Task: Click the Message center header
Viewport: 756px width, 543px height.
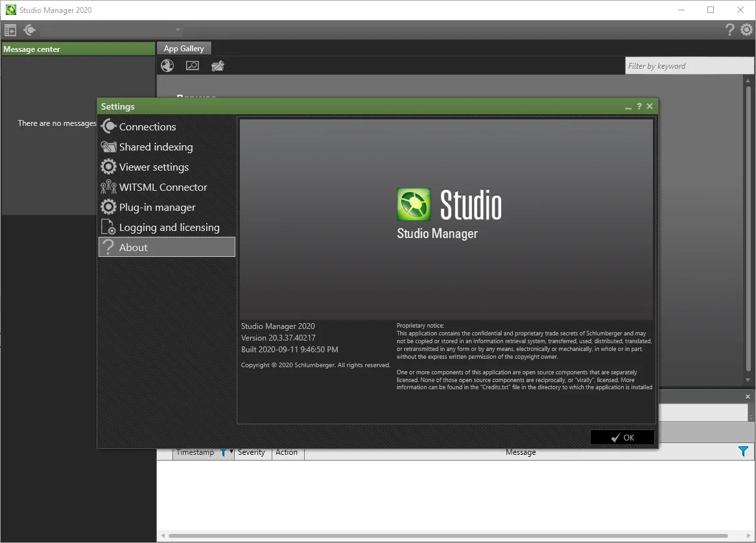Action: click(78, 49)
